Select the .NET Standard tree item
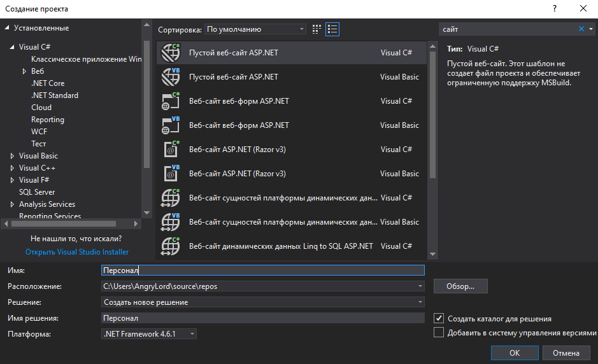 click(55, 95)
